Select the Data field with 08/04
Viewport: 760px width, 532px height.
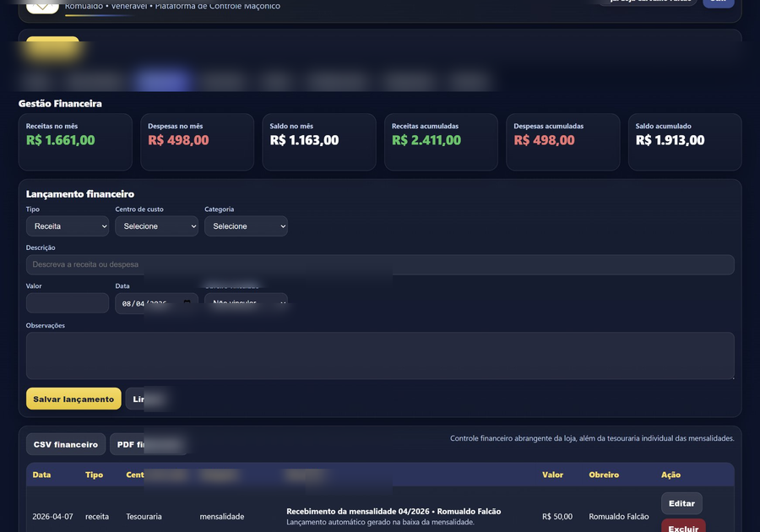pos(156,303)
